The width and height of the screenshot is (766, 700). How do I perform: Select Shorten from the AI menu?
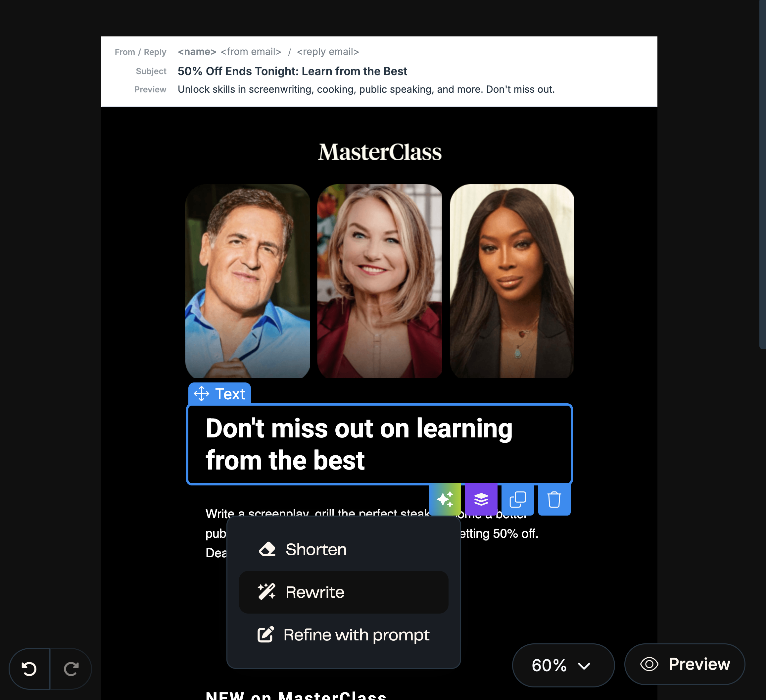point(344,550)
